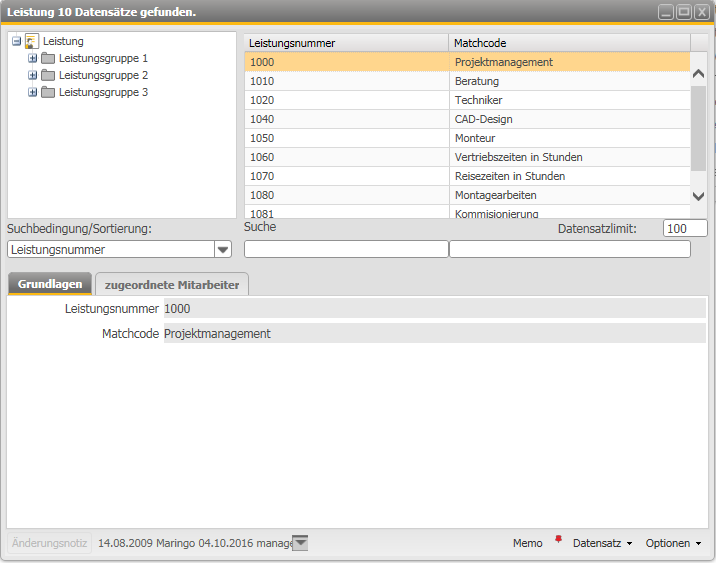The height and width of the screenshot is (563, 716).
Task: Switch to zugeordnete Mitarbeiter tab
Action: (x=172, y=285)
